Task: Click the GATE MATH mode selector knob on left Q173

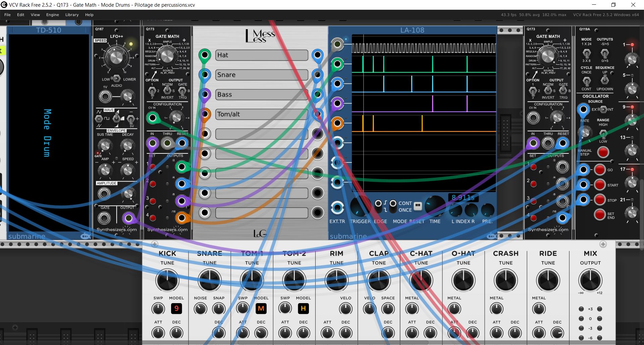Action: click(167, 56)
